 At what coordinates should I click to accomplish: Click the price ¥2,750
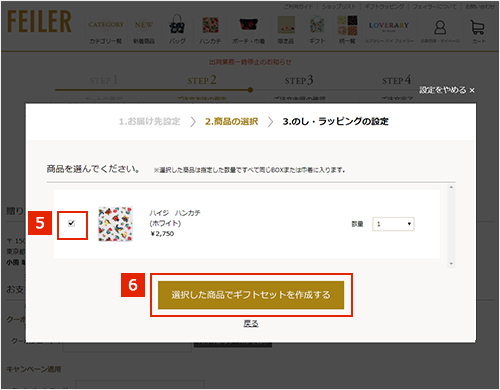pyautogui.click(x=162, y=234)
